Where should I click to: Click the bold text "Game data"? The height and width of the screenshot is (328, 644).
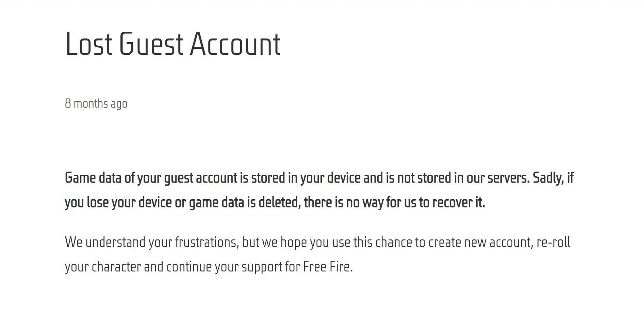click(x=93, y=178)
